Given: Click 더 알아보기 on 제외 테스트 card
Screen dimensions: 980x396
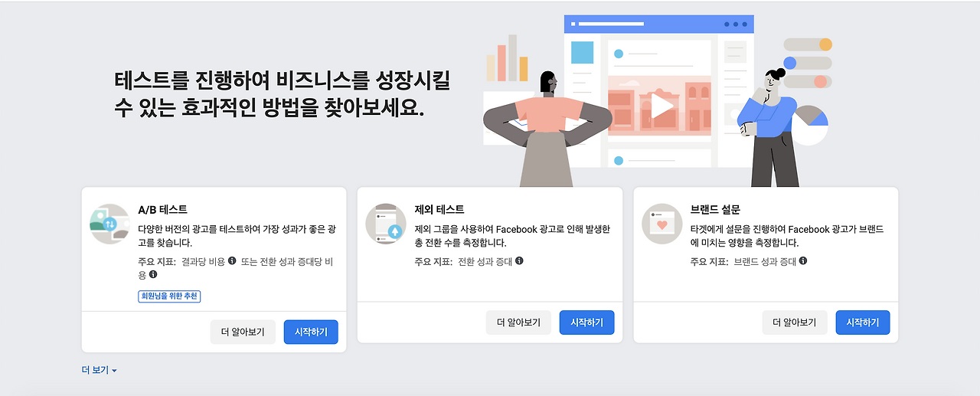Looking at the screenshot, I should tap(518, 322).
